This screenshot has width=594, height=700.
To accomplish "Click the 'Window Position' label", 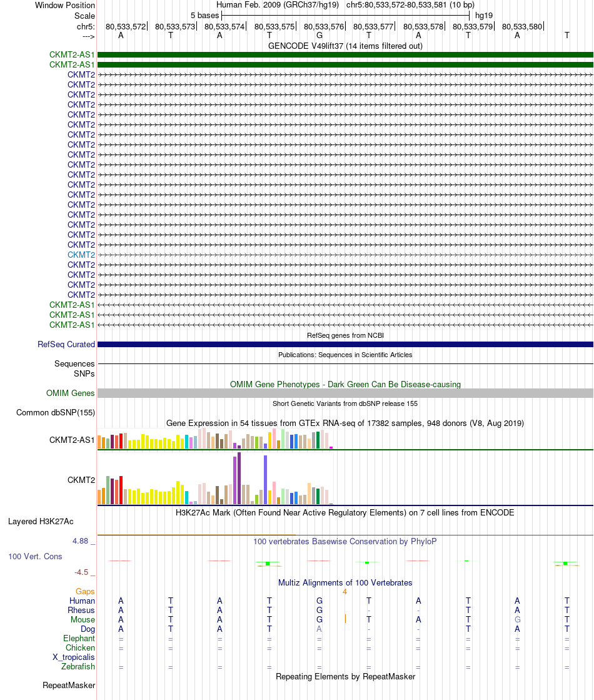I will (x=64, y=6).
